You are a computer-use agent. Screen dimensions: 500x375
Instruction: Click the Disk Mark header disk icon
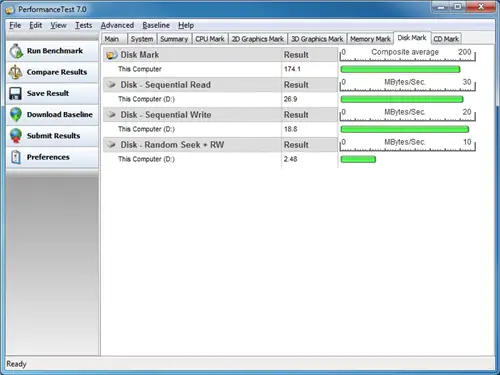pyautogui.click(x=112, y=55)
